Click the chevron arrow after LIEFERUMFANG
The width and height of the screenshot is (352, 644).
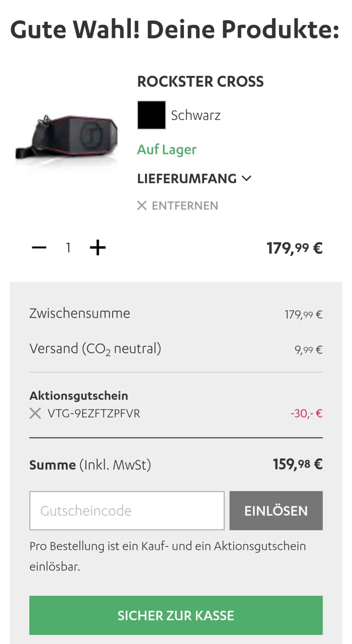click(x=246, y=178)
